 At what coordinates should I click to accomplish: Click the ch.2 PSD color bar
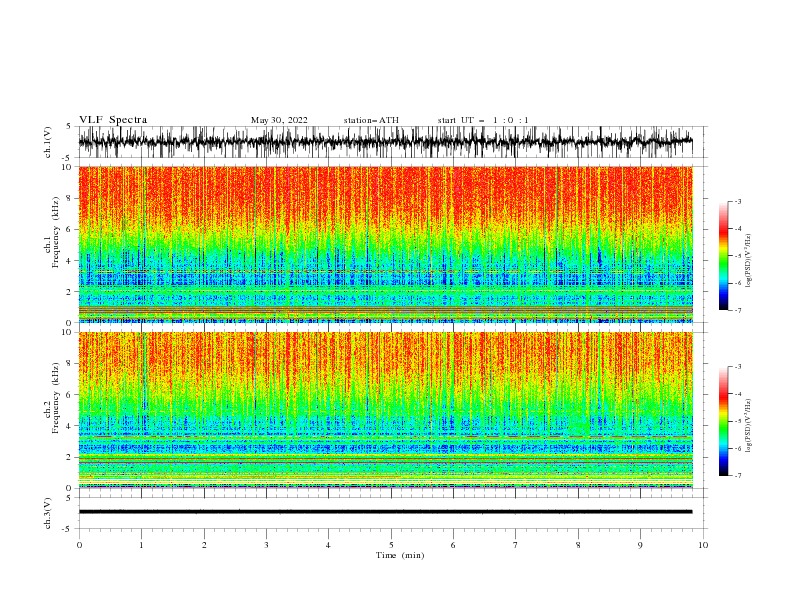[x=723, y=421]
